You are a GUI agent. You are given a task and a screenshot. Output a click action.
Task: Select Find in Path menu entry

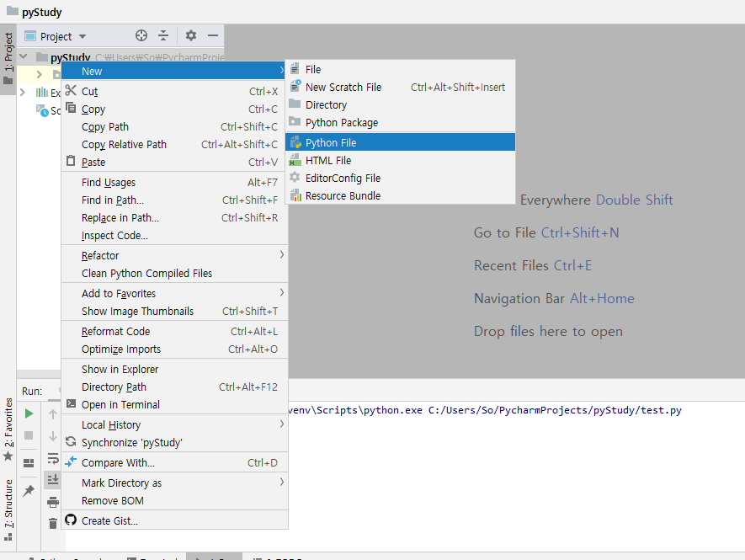pyautogui.click(x=175, y=200)
